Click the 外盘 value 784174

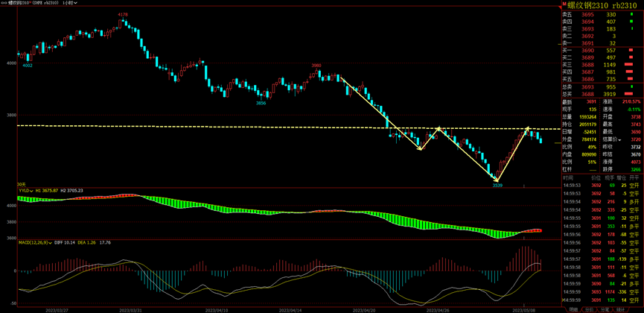[x=589, y=139]
